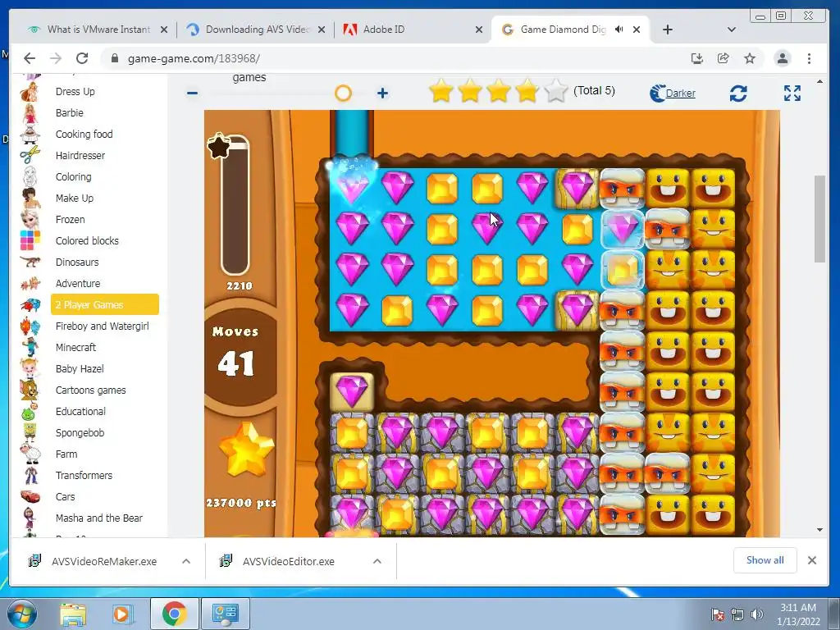Open Frozen games category
The image size is (840, 630).
tap(71, 220)
